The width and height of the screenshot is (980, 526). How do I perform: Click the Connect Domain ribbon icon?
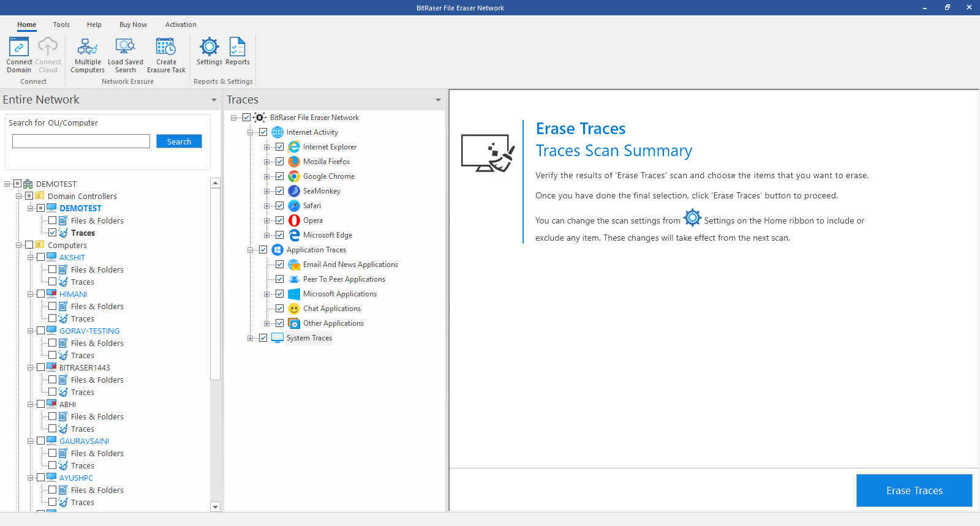(x=19, y=47)
